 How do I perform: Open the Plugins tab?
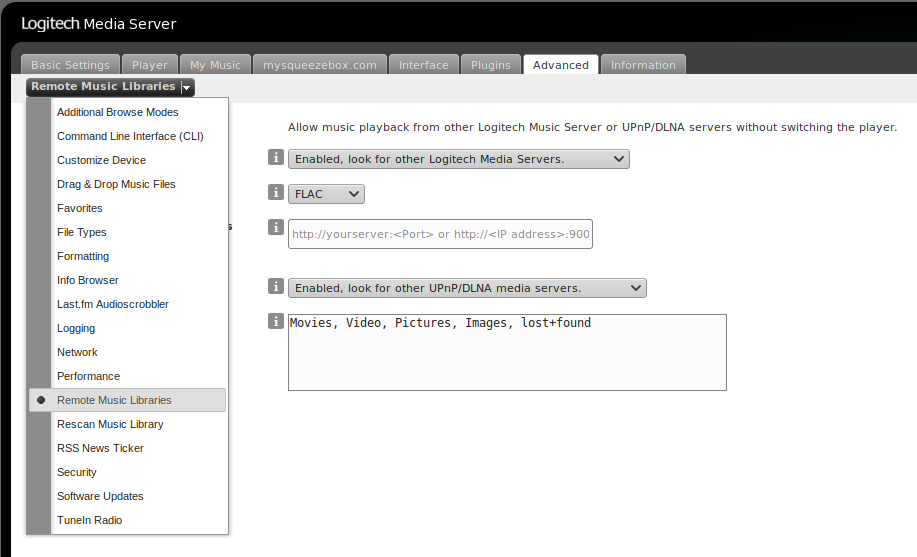491,65
